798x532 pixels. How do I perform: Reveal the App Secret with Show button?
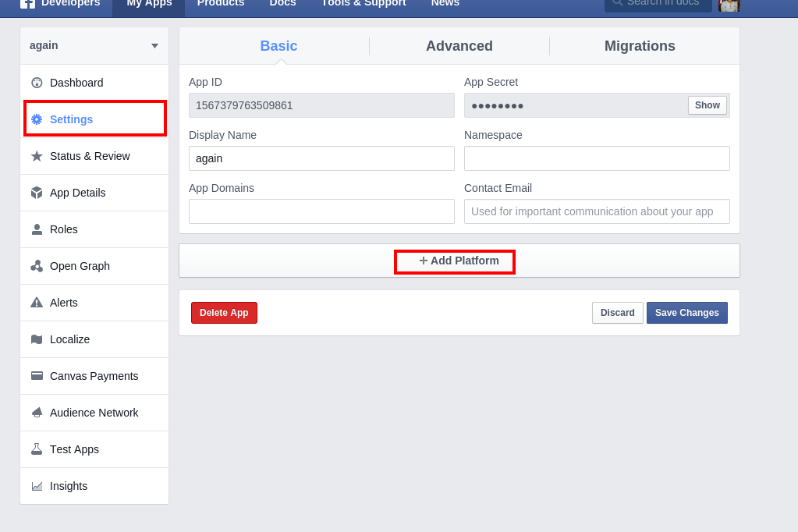(x=707, y=105)
